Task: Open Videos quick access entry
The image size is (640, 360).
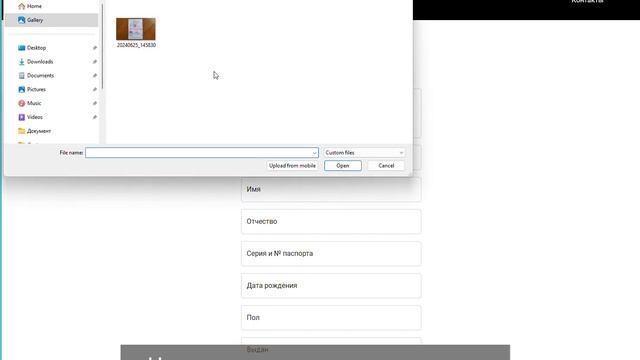Action: point(35,117)
